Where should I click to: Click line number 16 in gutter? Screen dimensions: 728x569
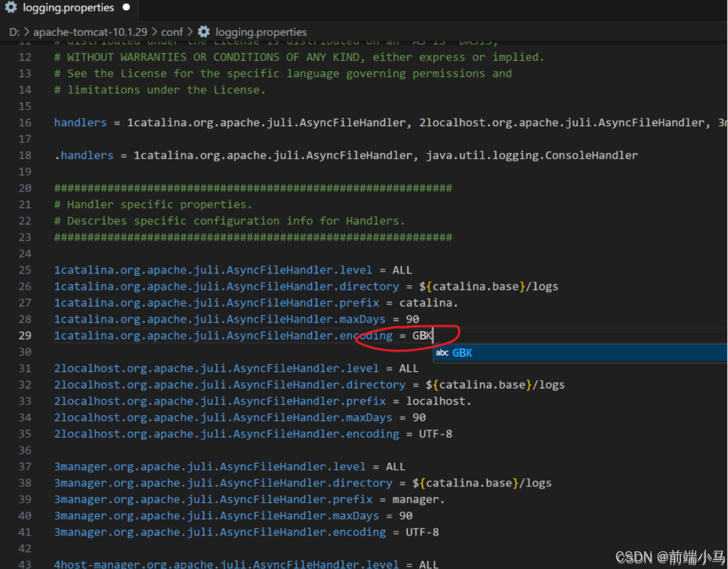[x=25, y=123]
